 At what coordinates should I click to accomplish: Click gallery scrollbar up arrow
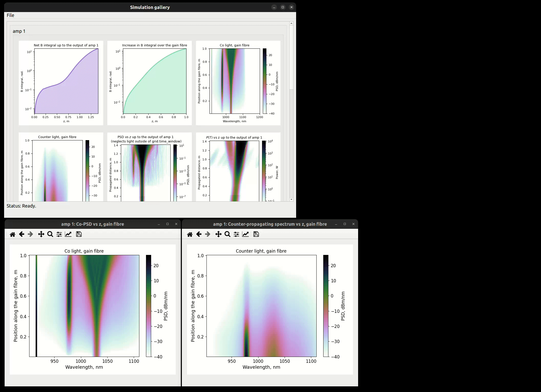pos(292,23)
